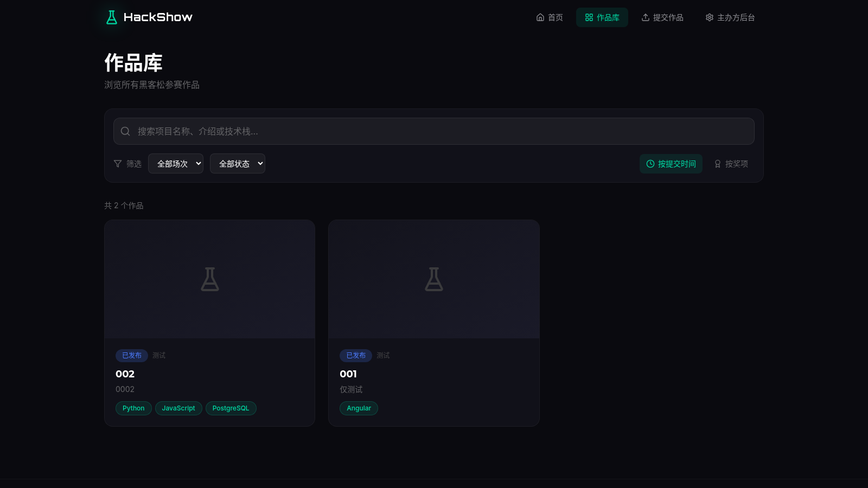Open the 001 project thumbnail

[x=434, y=279]
